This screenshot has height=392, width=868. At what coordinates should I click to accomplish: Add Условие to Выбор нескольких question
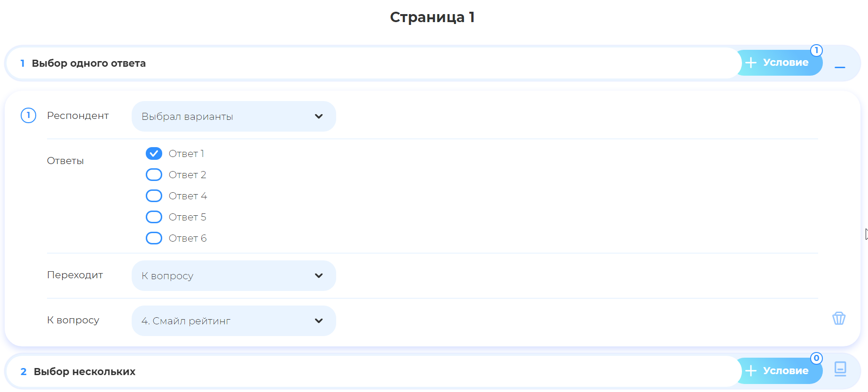pyautogui.click(x=778, y=371)
